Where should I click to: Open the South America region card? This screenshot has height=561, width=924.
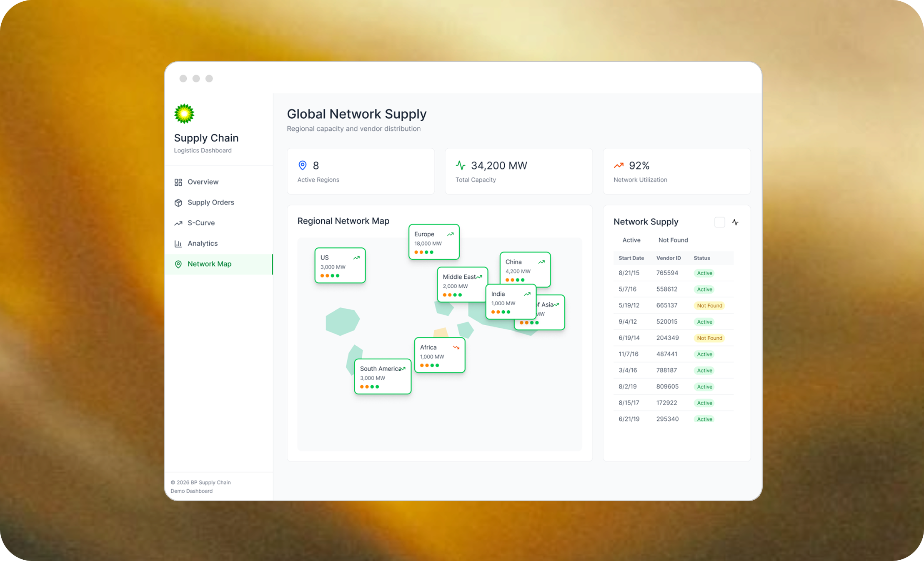click(382, 376)
